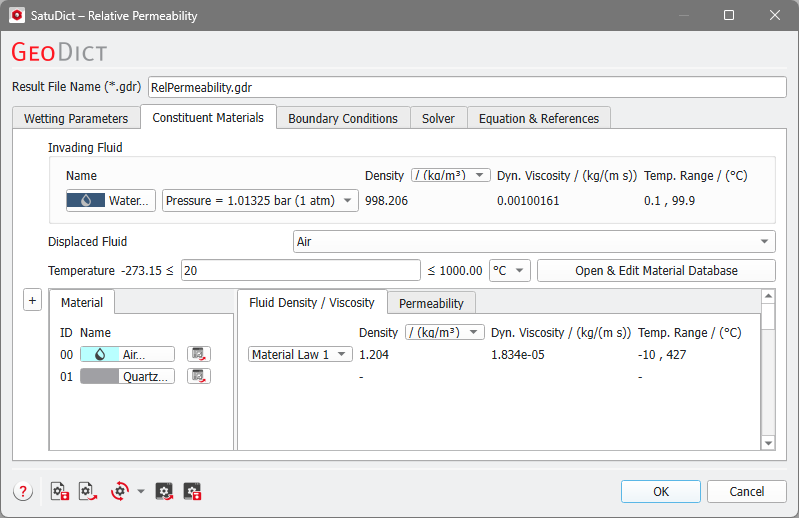
Task: Open arrow next to reset parameters icon
Action: [x=141, y=492]
